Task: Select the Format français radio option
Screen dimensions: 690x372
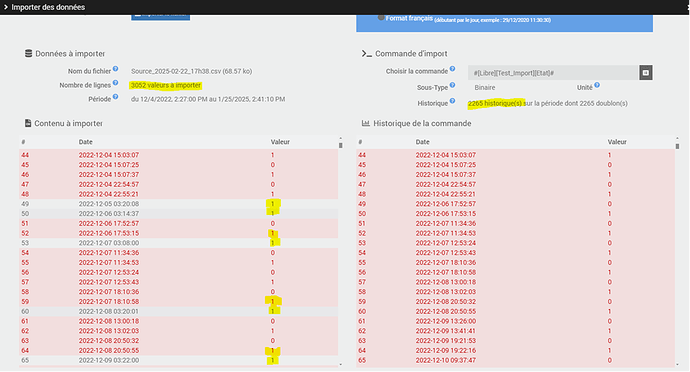Action: click(381, 18)
